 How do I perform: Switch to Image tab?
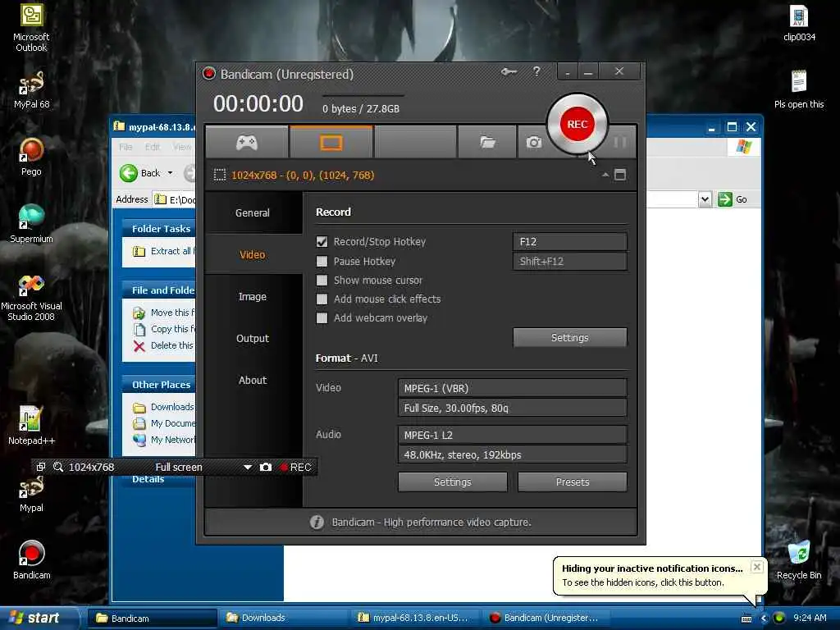tap(253, 296)
